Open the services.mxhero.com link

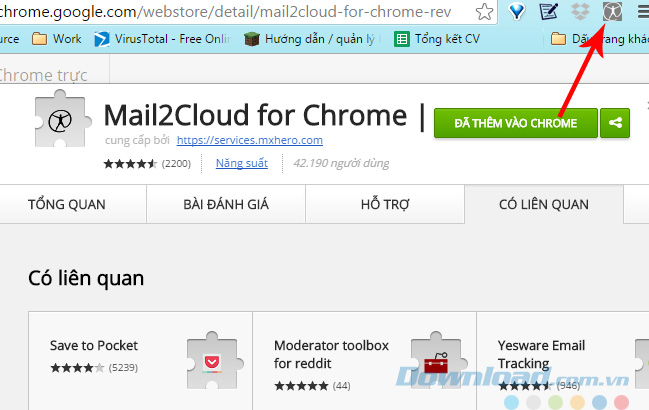click(251, 140)
